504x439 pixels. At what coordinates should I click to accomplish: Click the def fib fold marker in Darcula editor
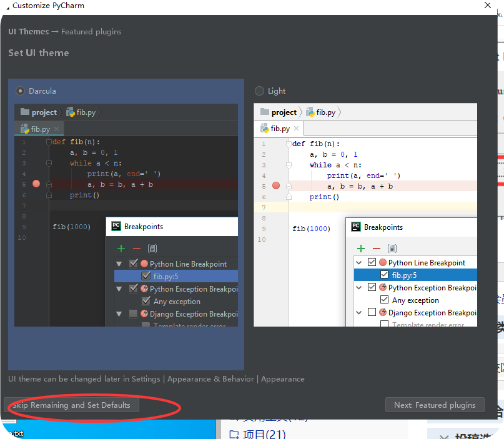49,142
